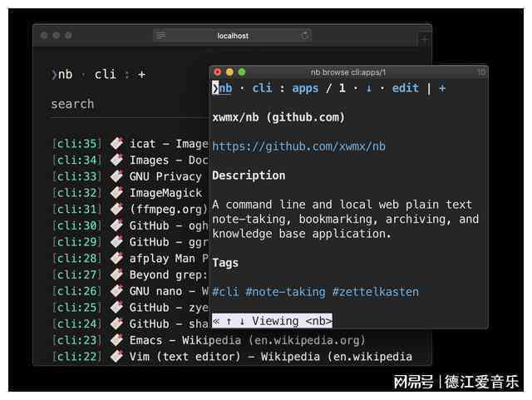Click the Viewing <nb> status line
Image resolution: width=532 pixels, height=400 pixels.
pyautogui.click(x=272, y=321)
